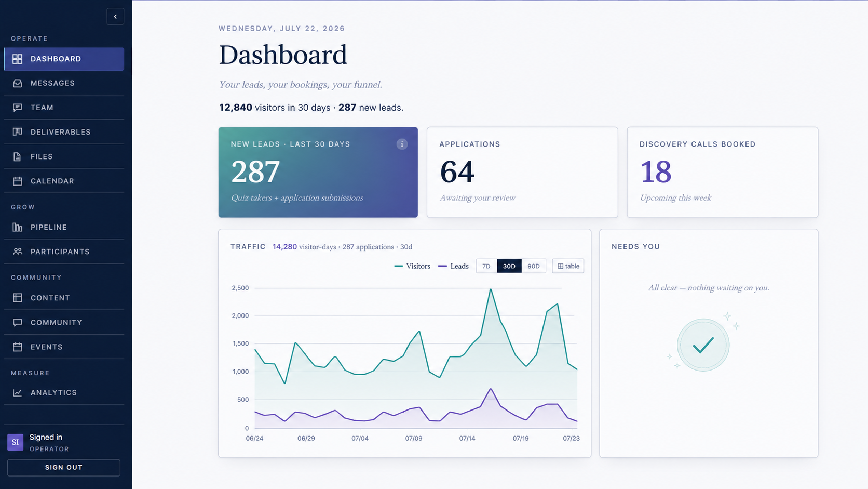Open Participants list

tap(64, 252)
